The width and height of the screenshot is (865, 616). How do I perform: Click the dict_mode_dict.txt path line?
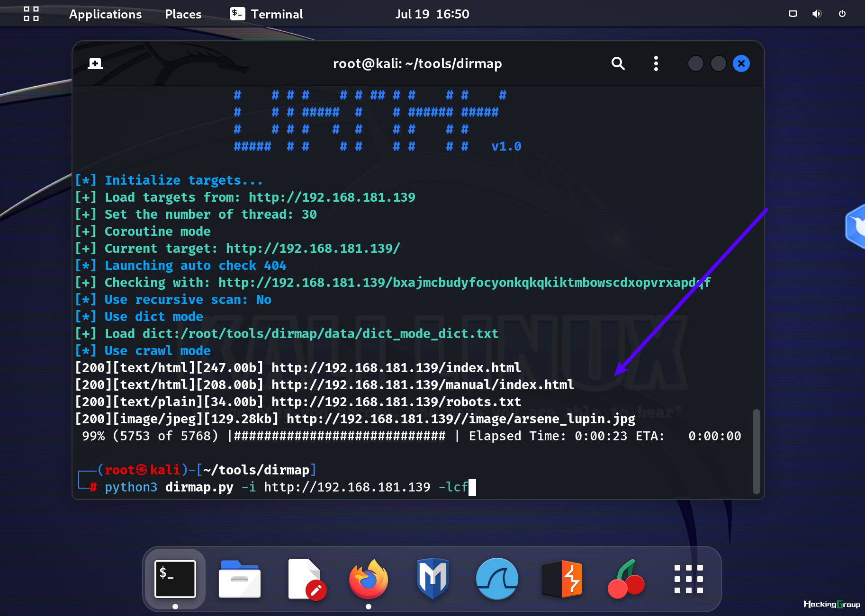287,334
